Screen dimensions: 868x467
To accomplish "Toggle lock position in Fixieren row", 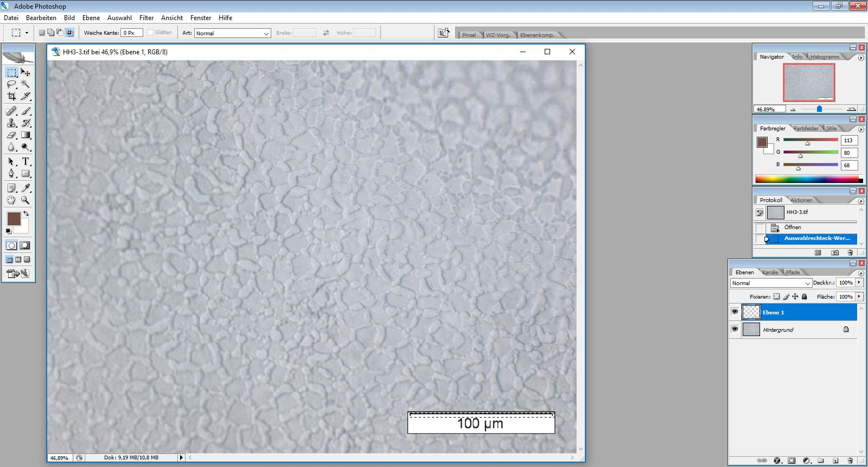I will click(795, 296).
